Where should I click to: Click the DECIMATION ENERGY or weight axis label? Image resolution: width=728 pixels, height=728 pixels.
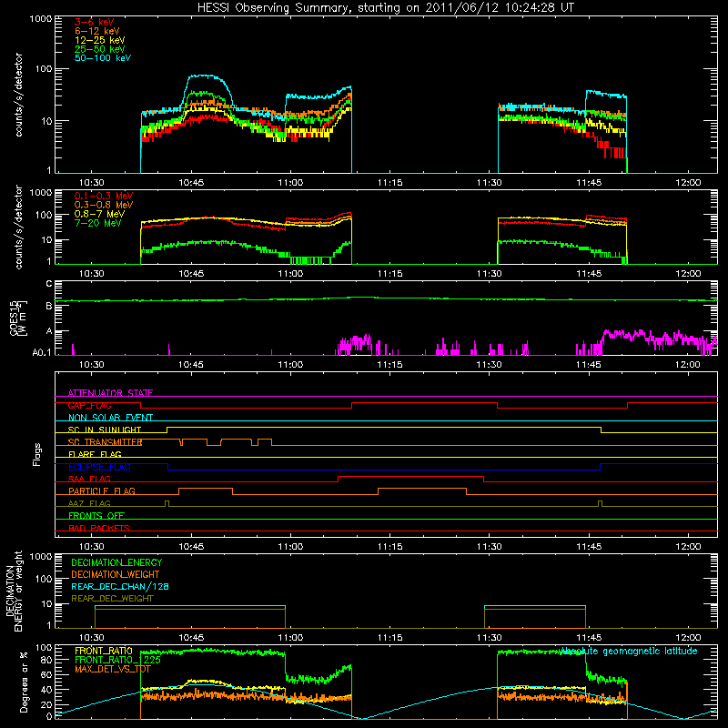14,591
